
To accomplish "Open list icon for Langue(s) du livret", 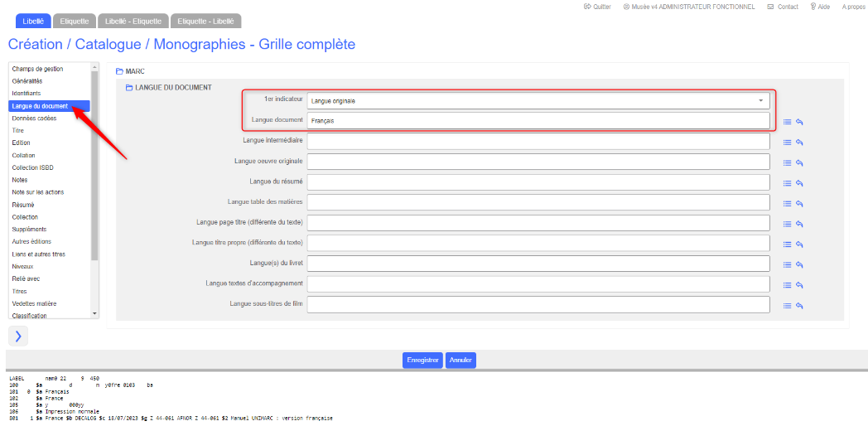I will [x=788, y=264].
